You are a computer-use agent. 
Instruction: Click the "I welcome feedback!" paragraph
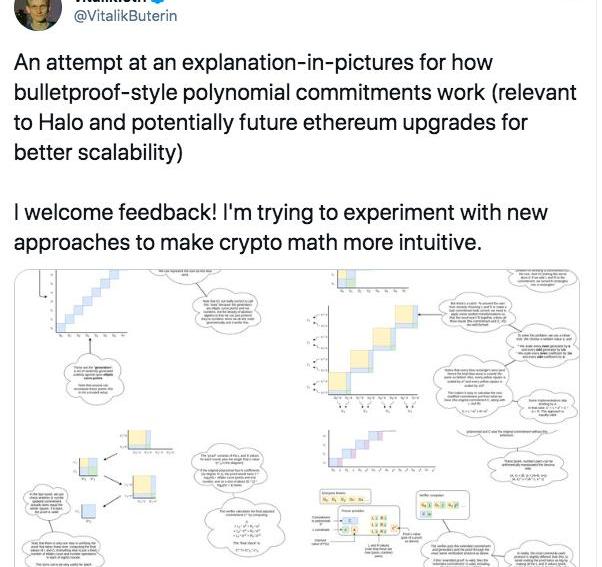290,231
